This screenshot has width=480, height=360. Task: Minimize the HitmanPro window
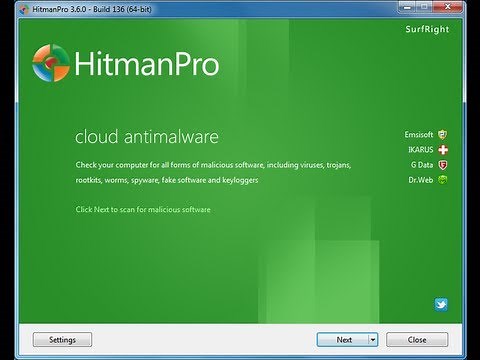tap(407, 7)
